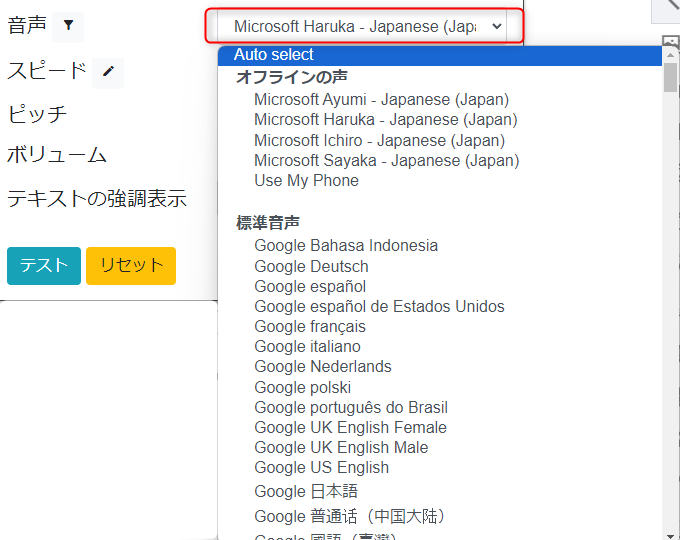The image size is (680, 540).
Task: Click the テキストの強調表示 label
Action: (x=97, y=198)
